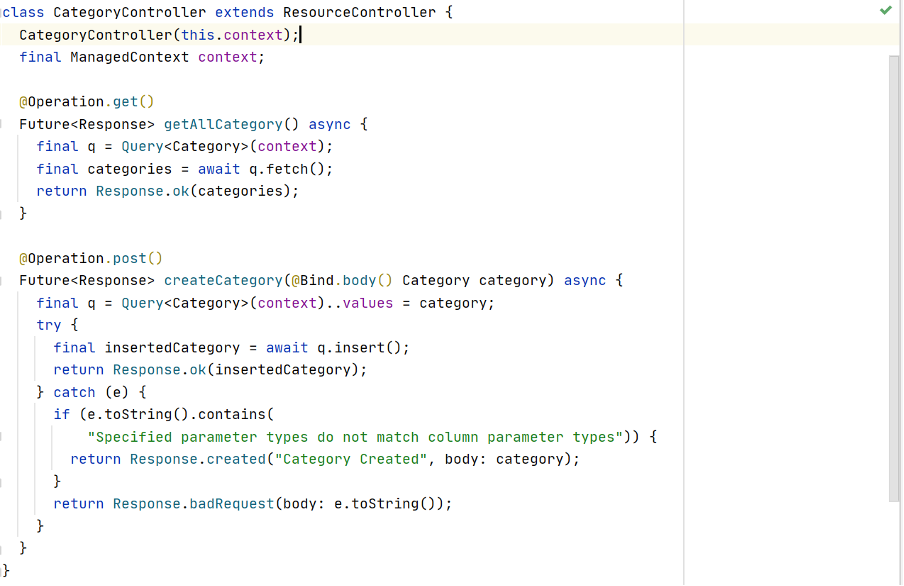Click the 'ManagedContext' type name
Viewport: 904px width, 586px height.
pyautogui.click(x=130, y=57)
